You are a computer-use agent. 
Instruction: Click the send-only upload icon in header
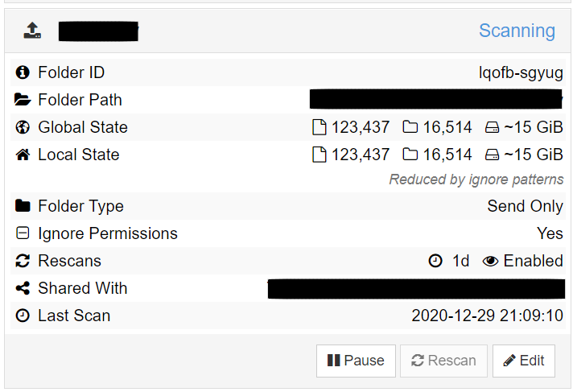(32, 31)
